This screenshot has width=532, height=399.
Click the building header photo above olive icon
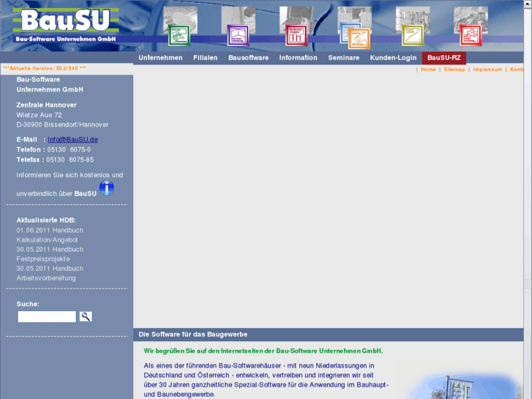(x=413, y=15)
